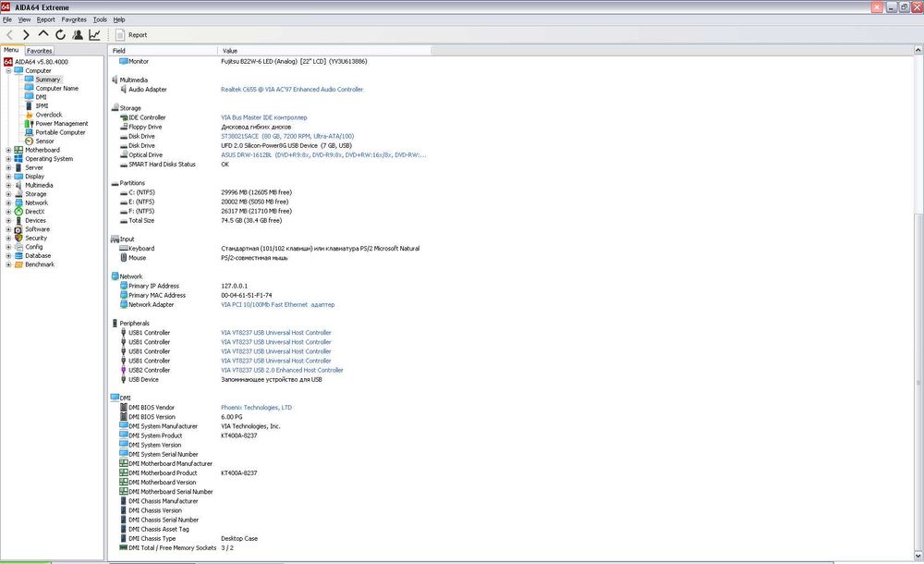Go up one level with Up arrow
Screen dimensions: 924x564
pos(43,34)
